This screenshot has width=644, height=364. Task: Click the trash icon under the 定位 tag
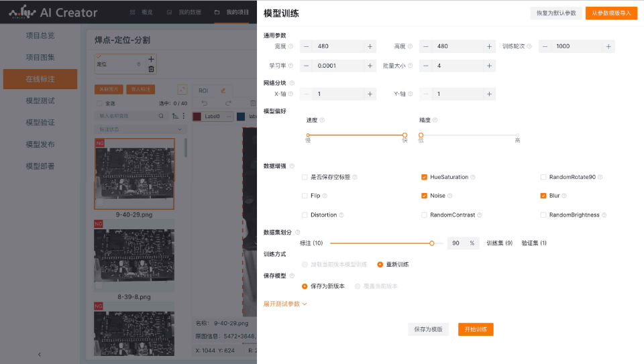point(151,68)
